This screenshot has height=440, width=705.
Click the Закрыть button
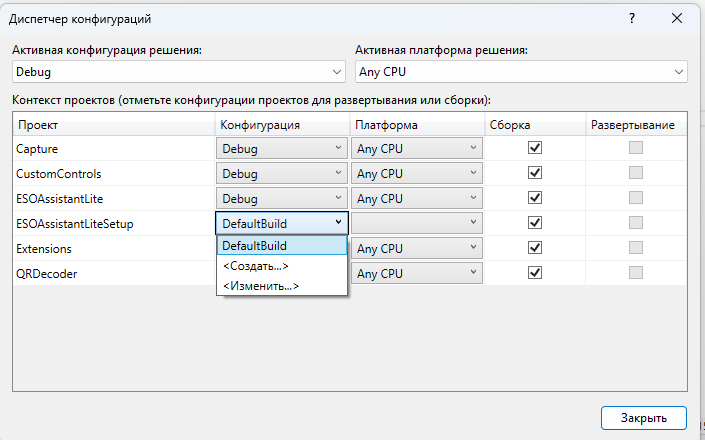(x=643, y=417)
